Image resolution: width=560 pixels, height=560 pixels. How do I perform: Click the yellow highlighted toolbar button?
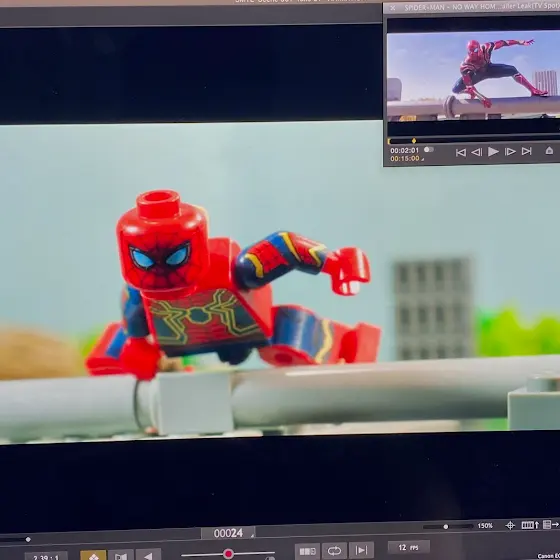(x=93, y=555)
